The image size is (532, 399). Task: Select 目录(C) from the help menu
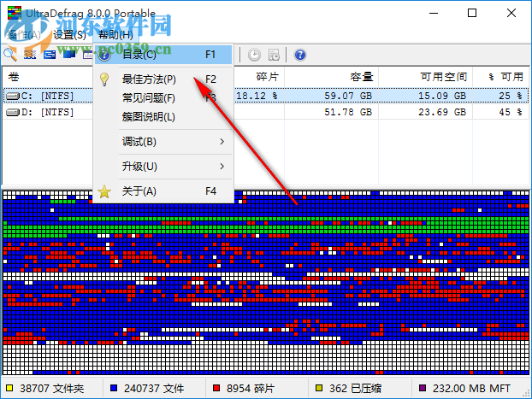[163, 55]
